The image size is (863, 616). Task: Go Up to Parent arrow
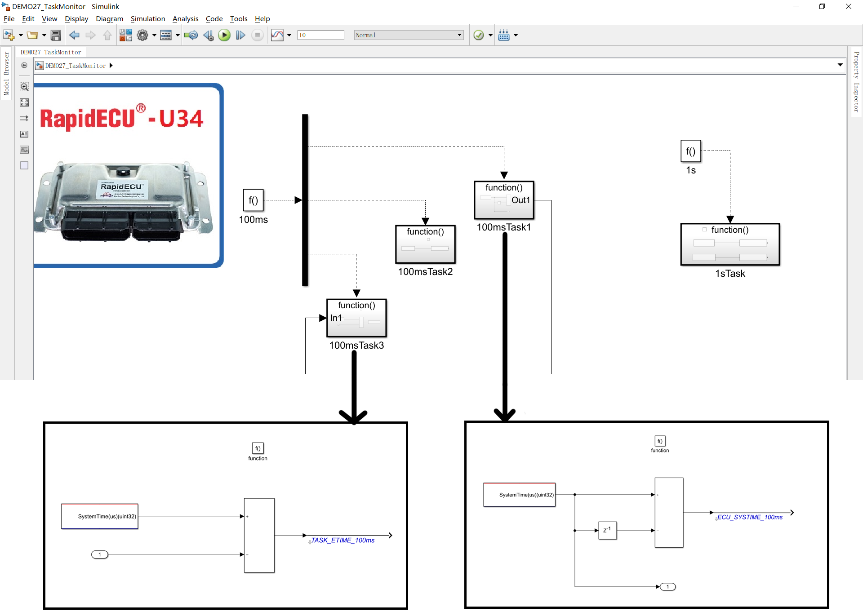107,35
